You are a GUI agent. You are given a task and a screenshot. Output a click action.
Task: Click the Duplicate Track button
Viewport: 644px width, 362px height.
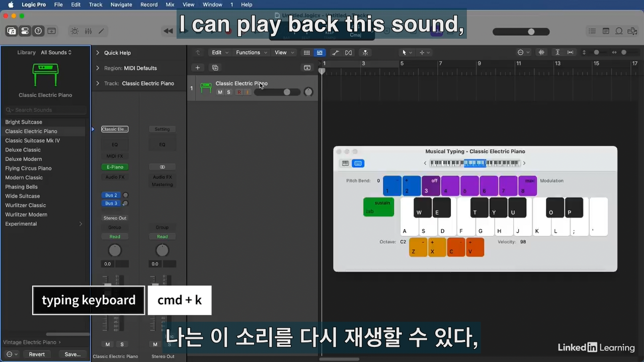click(215, 68)
